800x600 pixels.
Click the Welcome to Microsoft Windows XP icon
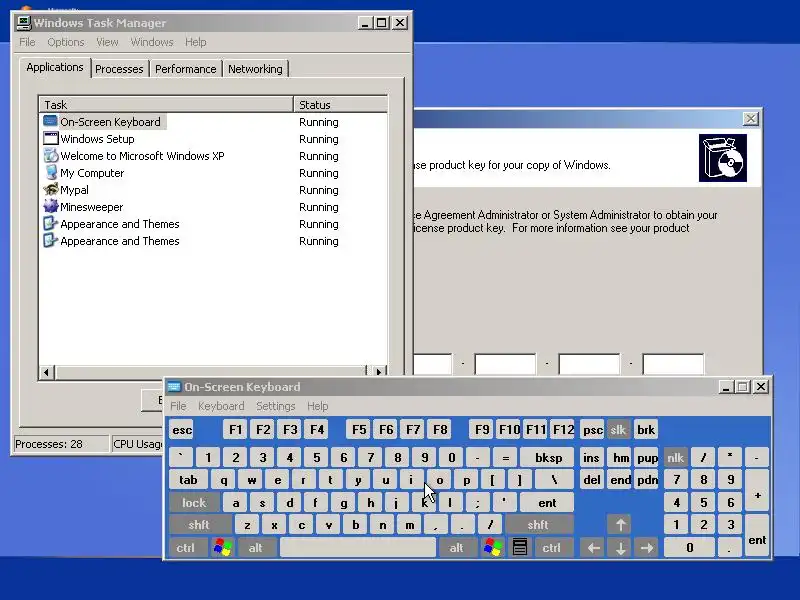(x=50, y=156)
